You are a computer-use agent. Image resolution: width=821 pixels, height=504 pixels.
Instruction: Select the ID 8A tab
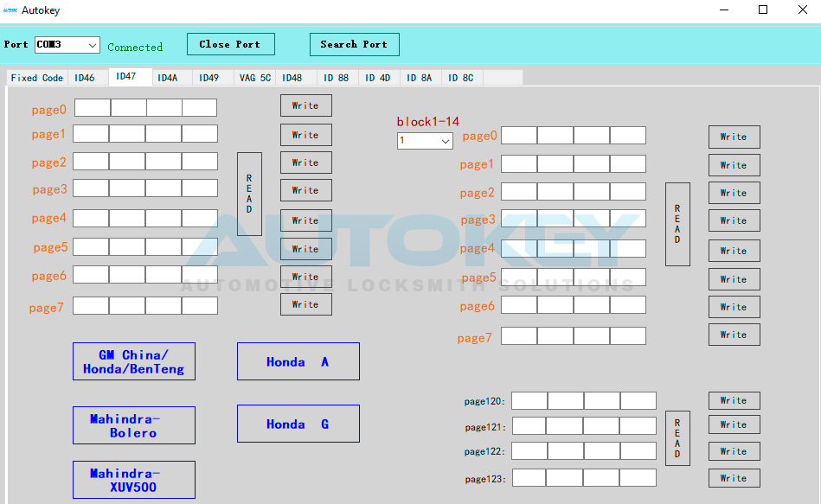click(x=420, y=78)
